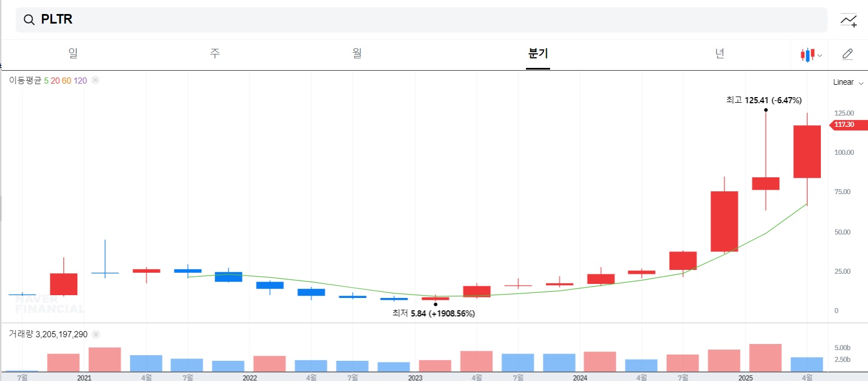Select the 120-period moving average value
Screen dimensions: 868x381
(80, 80)
